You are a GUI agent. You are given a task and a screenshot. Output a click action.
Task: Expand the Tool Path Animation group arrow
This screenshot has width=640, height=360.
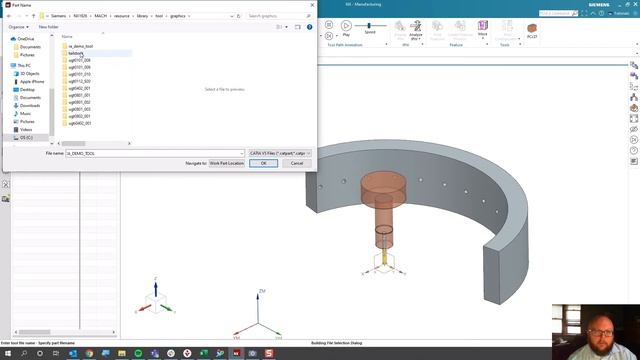tap(386, 44)
